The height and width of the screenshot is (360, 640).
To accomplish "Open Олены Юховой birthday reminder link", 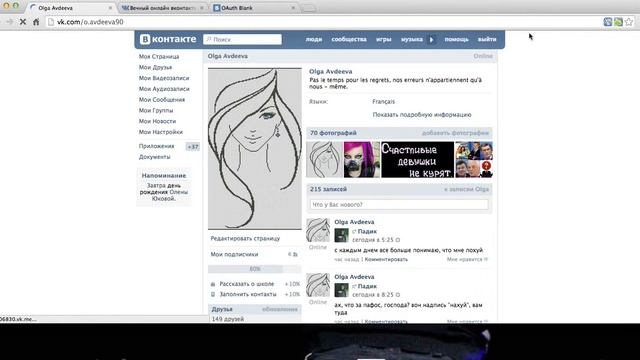I will [169, 196].
